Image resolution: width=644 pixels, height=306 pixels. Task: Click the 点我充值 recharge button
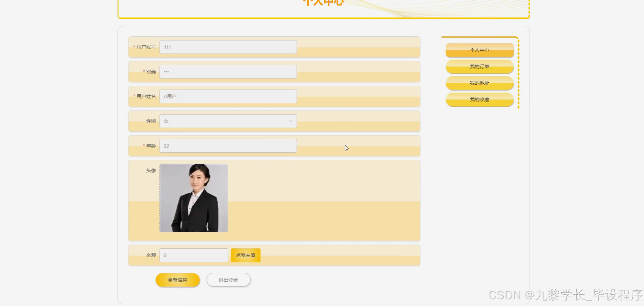click(x=245, y=255)
